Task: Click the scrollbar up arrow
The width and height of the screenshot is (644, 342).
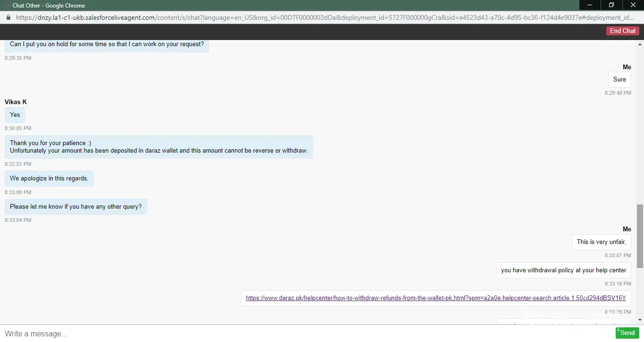Action: click(640, 43)
